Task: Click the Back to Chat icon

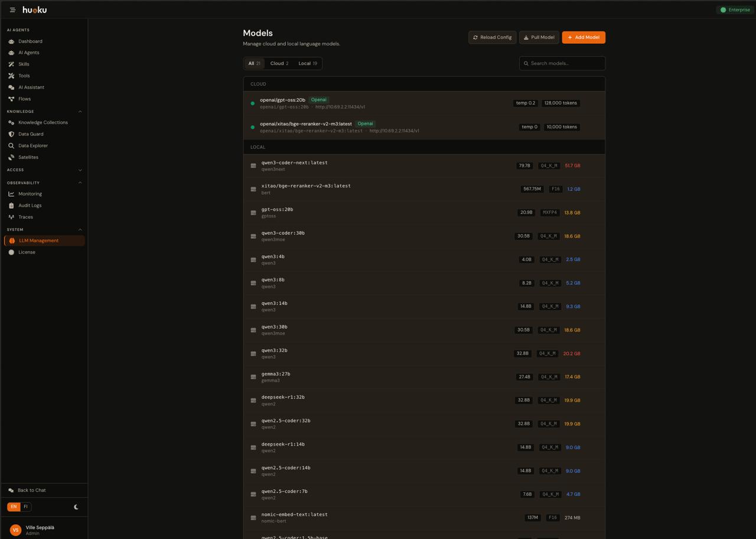Action: pos(11,491)
